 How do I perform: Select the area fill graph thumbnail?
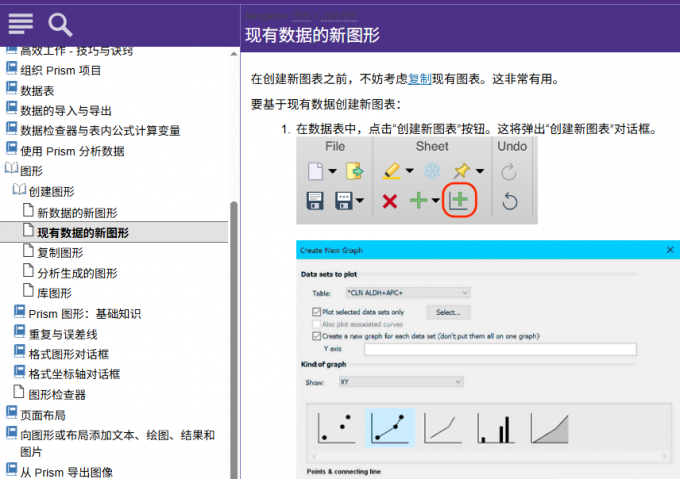pyautogui.click(x=549, y=427)
